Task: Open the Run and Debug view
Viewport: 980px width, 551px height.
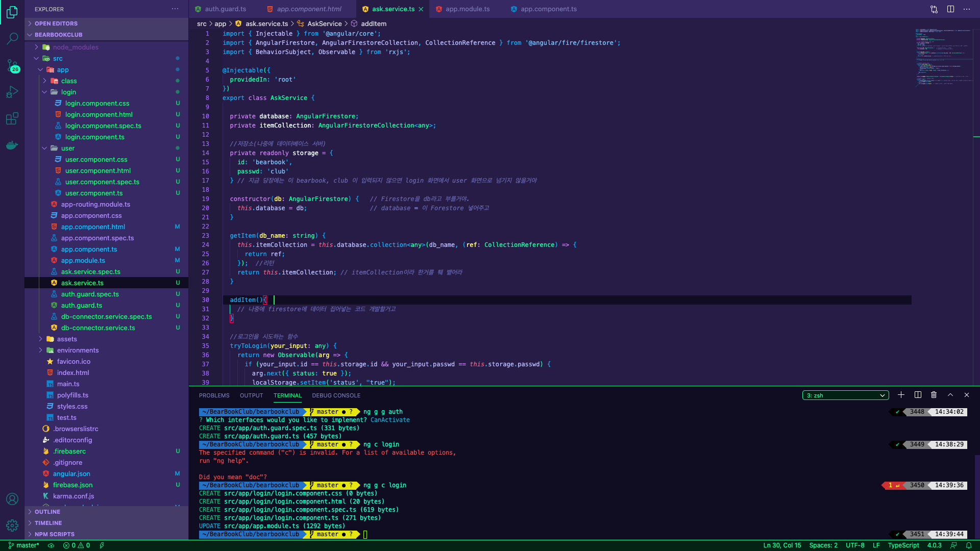Action: pyautogui.click(x=12, y=92)
